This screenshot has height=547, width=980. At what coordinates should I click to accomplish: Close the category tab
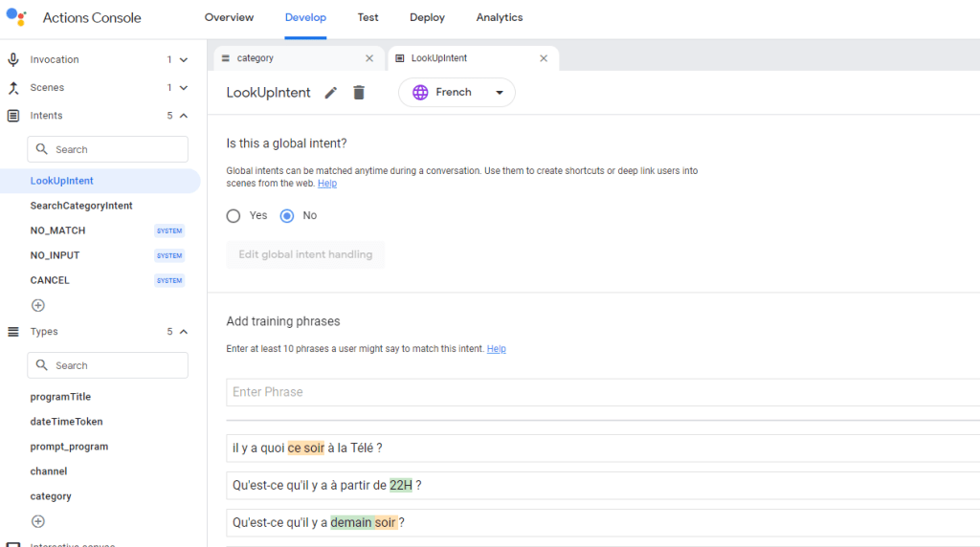pyautogui.click(x=369, y=58)
